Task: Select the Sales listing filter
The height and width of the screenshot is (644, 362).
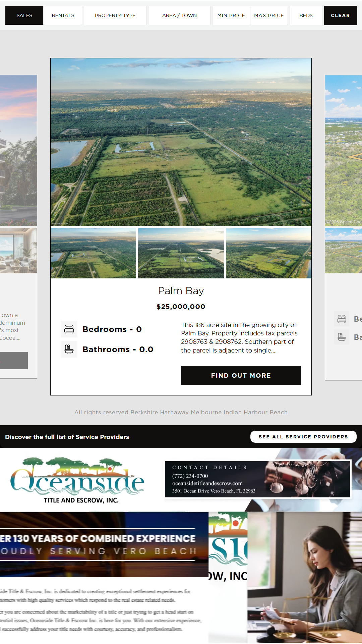Action: (x=24, y=15)
